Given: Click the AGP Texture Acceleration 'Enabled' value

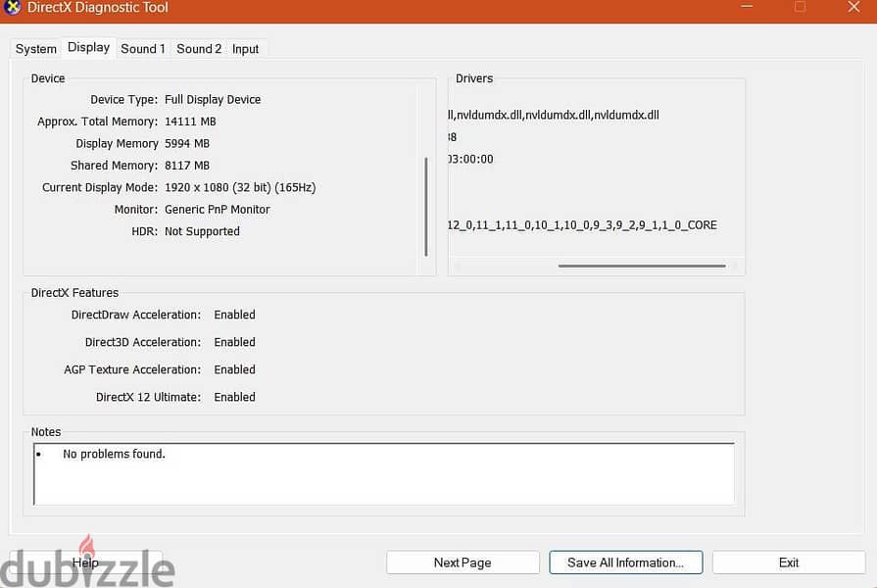Looking at the screenshot, I should (x=234, y=369).
